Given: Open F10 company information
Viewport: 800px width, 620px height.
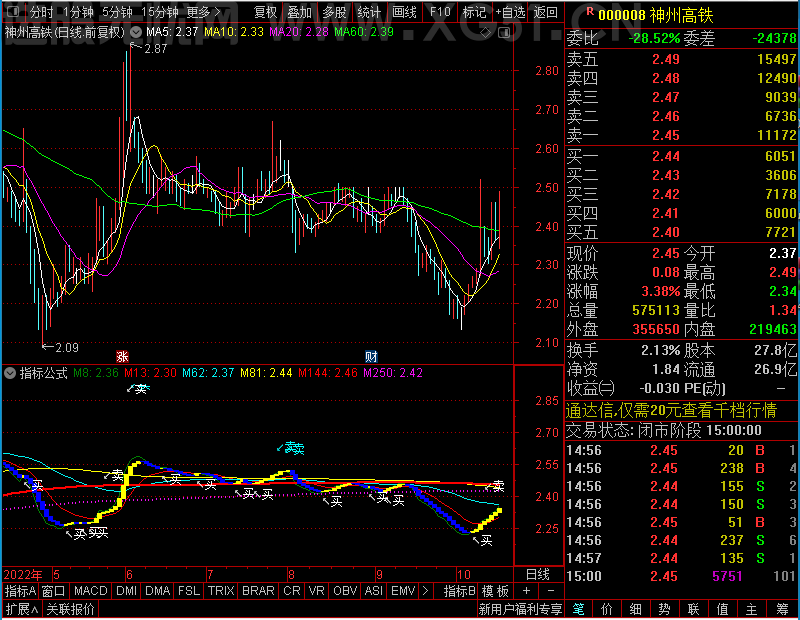Looking at the screenshot, I should coord(440,12).
